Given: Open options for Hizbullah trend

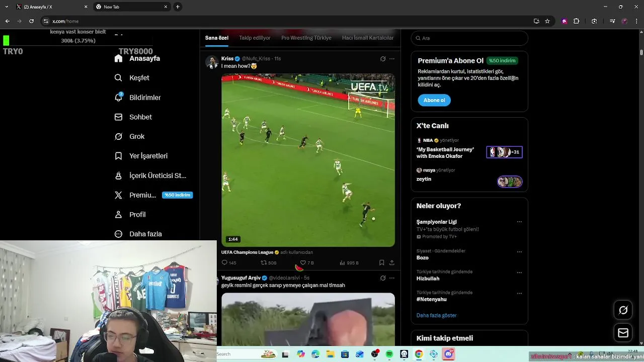Looking at the screenshot, I should coord(519,273).
